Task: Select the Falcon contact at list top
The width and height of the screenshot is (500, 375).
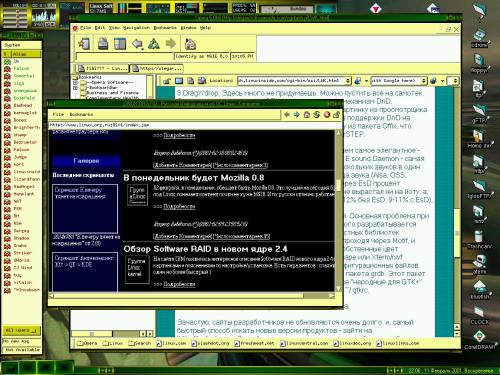Action: click(x=22, y=68)
